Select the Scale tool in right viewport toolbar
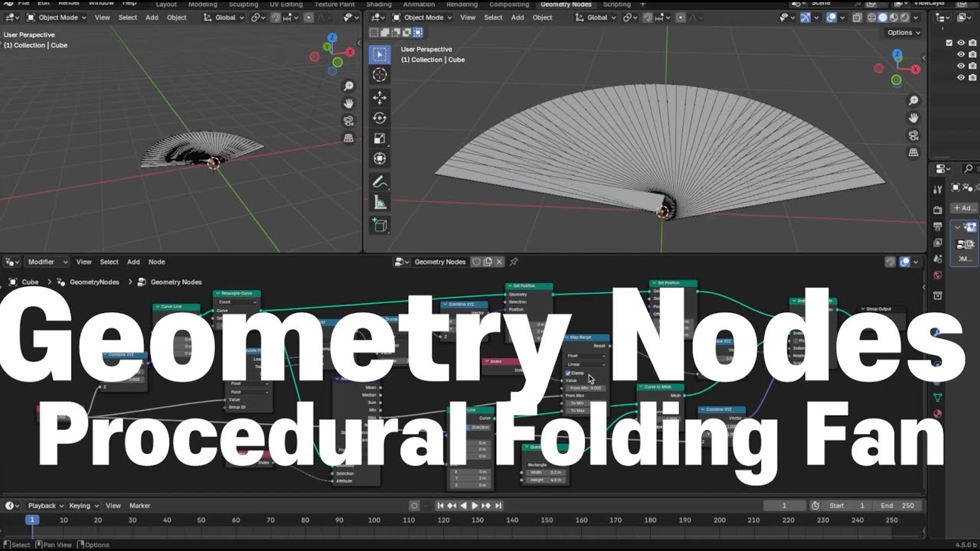Image resolution: width=980 pixels, height=551 pixels. (x=380, y=139)
